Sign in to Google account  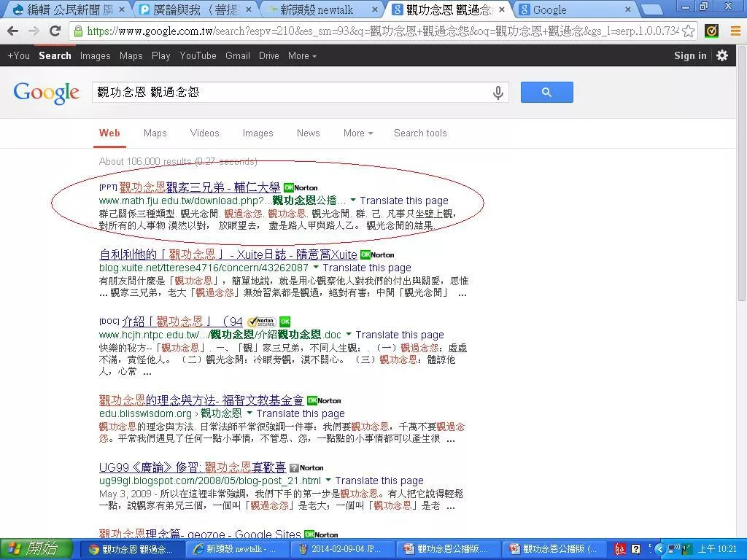(690, 55)
